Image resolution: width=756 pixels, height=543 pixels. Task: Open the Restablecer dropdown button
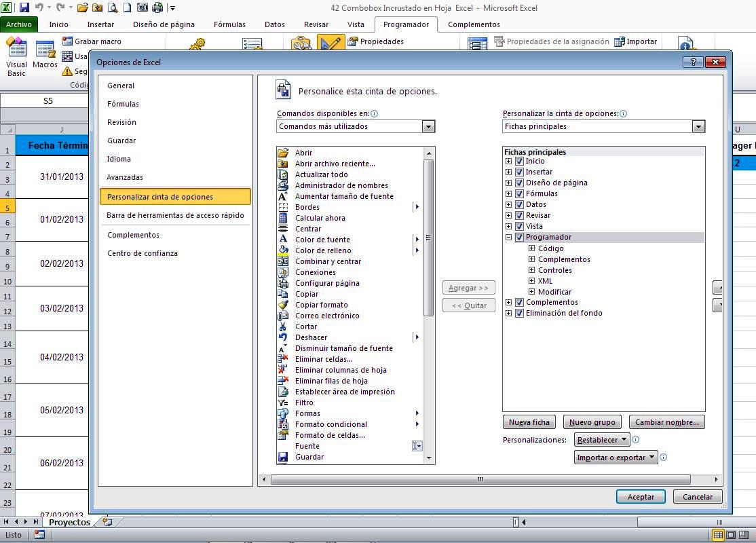pos(602,440)
